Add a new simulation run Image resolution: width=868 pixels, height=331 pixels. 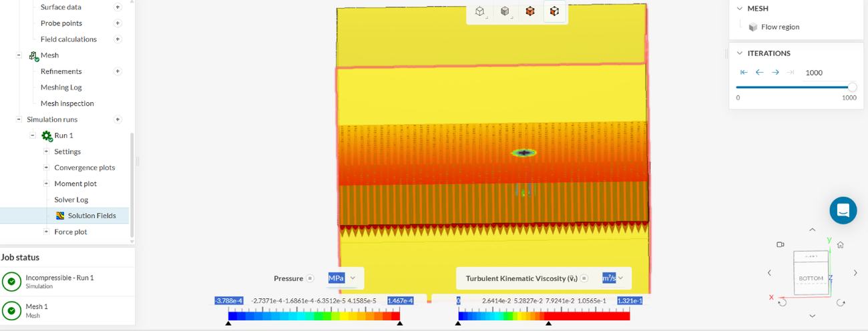click(118, 119)
